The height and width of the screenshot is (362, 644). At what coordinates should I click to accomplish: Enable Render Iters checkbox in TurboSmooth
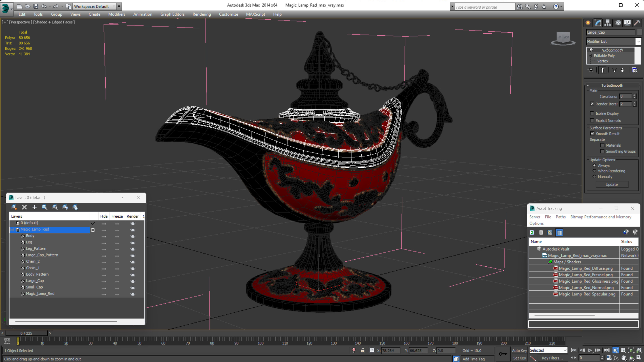(592, 104)
